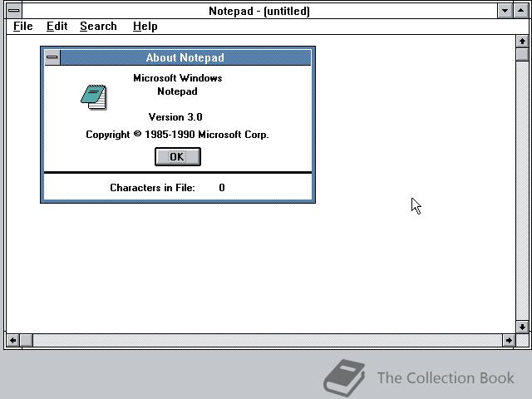Viewport: 532px width, 399px height.
Task: Click the copyright 1985-1990 Microsoft Corp. text
Action: pos(177,135)
